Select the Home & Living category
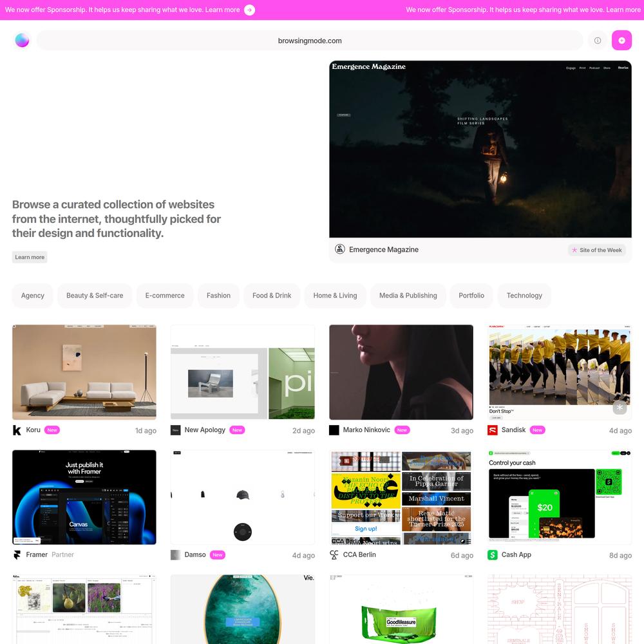Viewport: 644px width, 644px height. [335, 296]
